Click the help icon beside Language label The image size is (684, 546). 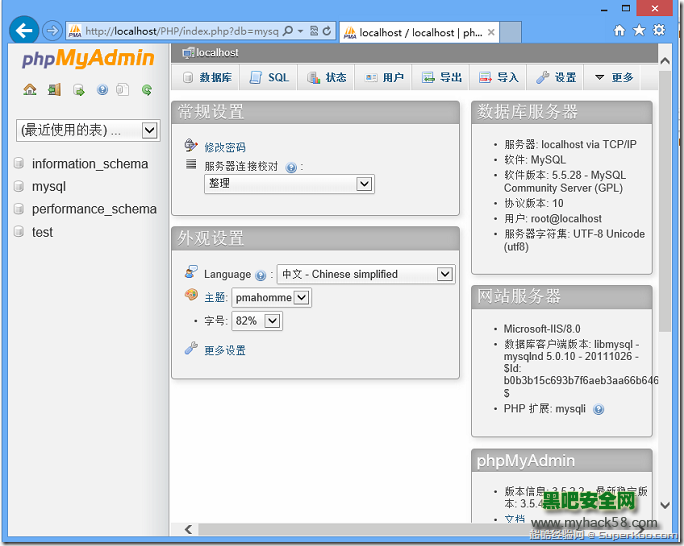point(260,275)
